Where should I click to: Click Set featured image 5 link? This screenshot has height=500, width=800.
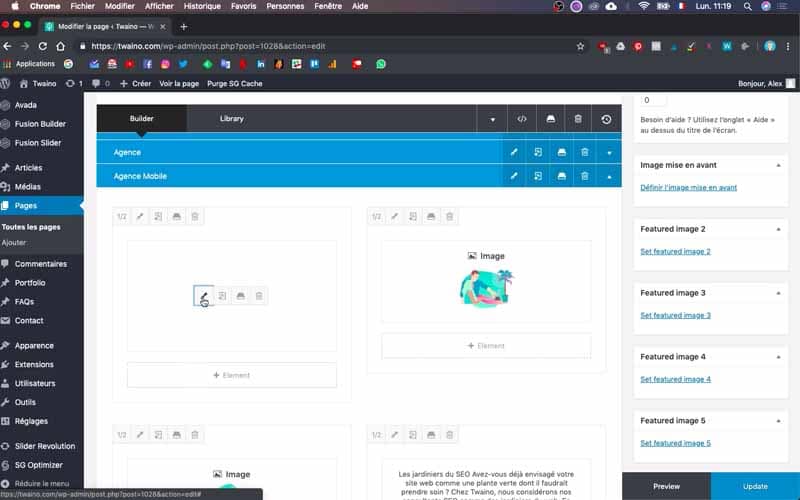tap(675, 442)
